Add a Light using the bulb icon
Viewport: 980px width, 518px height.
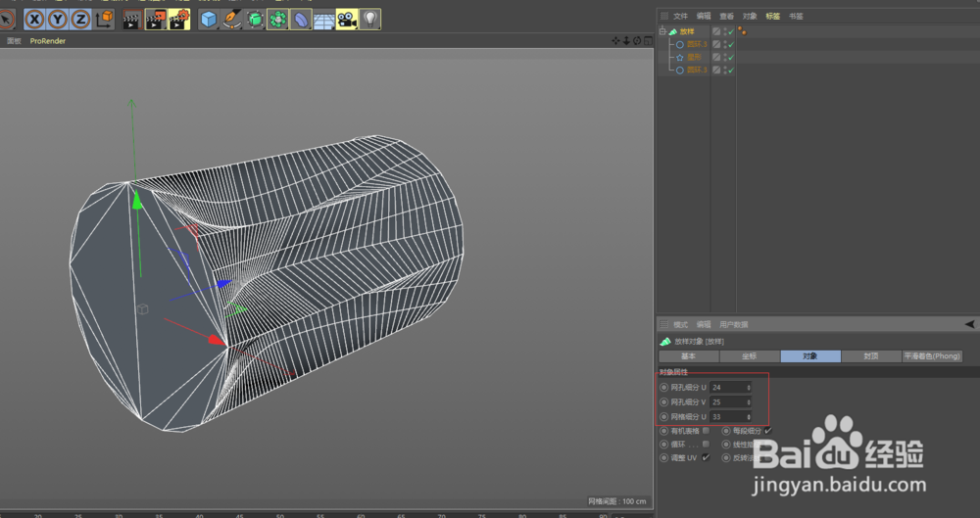coord(369,19)
